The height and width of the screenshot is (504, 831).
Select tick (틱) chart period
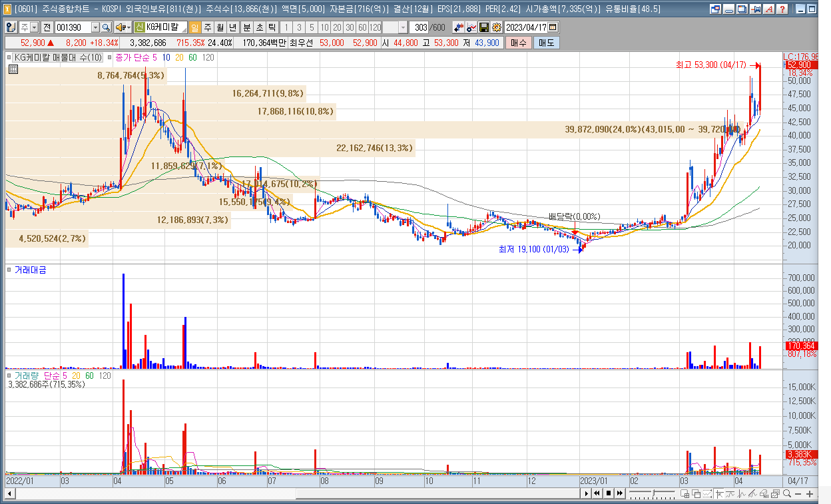click(x=272, y=27)
